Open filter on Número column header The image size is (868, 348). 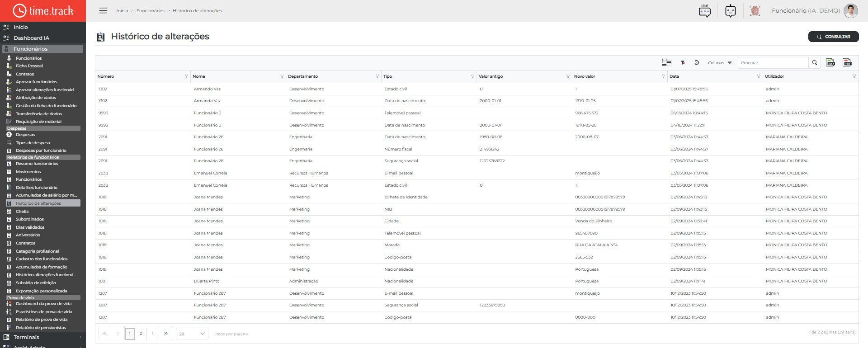[x=186, y=76]
